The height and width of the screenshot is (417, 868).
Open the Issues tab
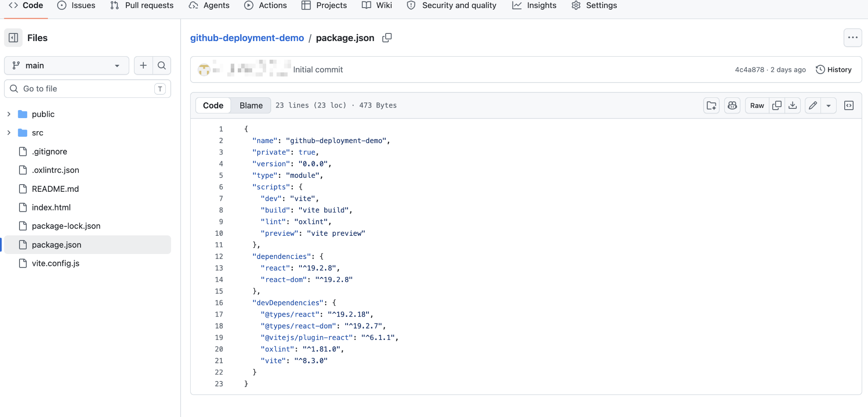[76, 5]
